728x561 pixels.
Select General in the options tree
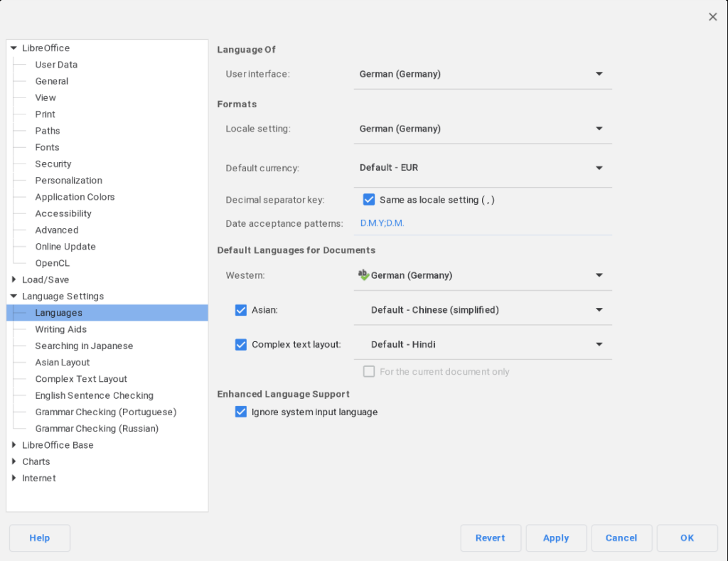click(x=51, y=81)
